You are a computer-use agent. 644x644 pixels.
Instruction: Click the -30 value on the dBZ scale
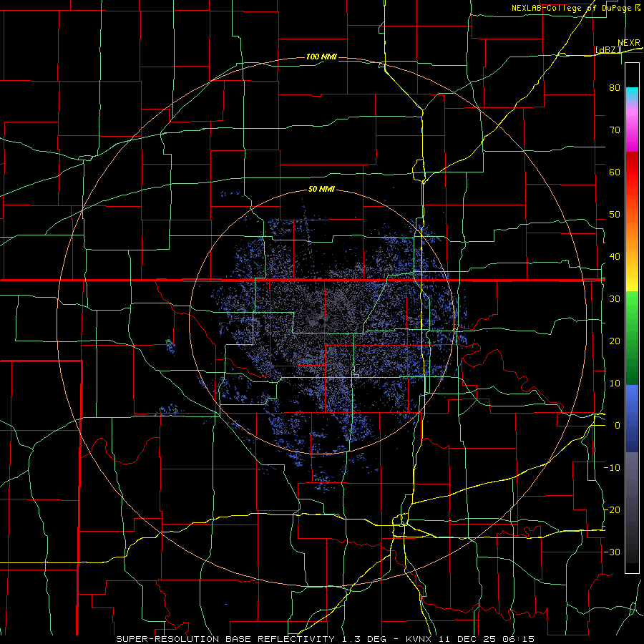612,552
